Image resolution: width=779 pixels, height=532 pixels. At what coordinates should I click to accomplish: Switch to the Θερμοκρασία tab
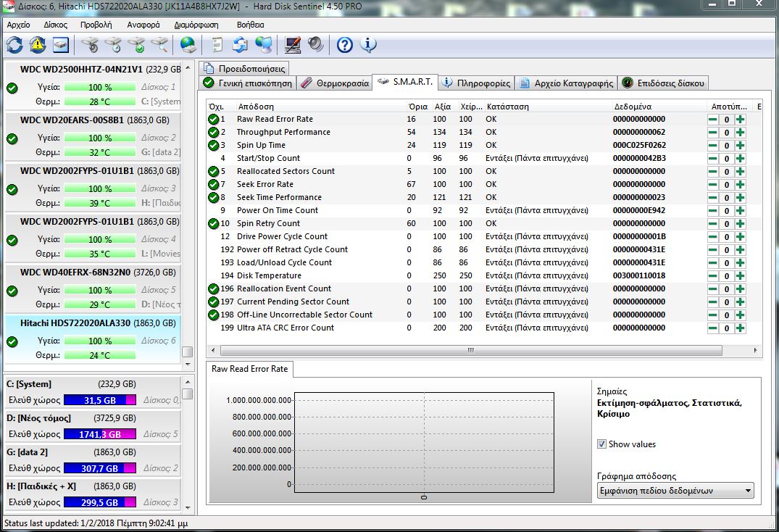[x=336, y=83]
